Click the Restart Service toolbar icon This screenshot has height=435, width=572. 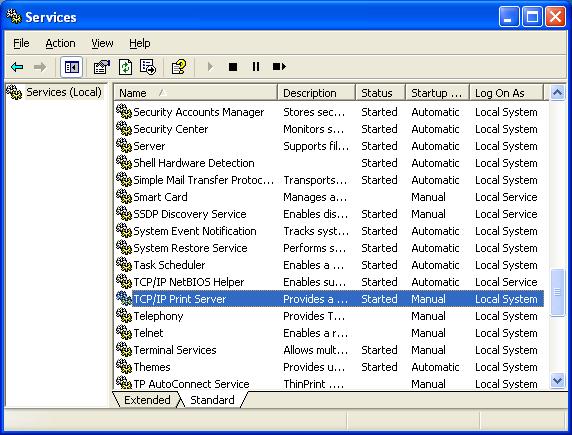(279, 67)
